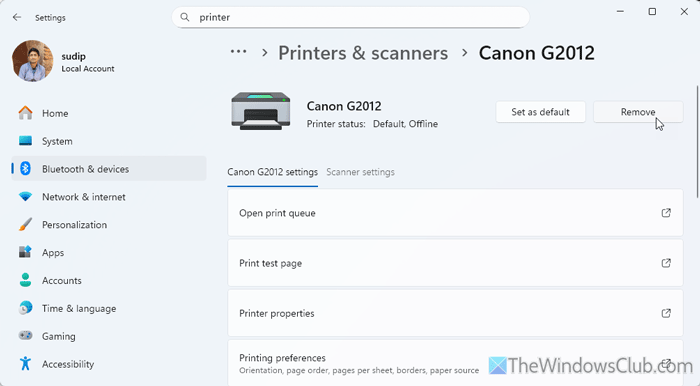700x386 pixels.
Task: Open Network & internet settings
Action: pos(109,196)
